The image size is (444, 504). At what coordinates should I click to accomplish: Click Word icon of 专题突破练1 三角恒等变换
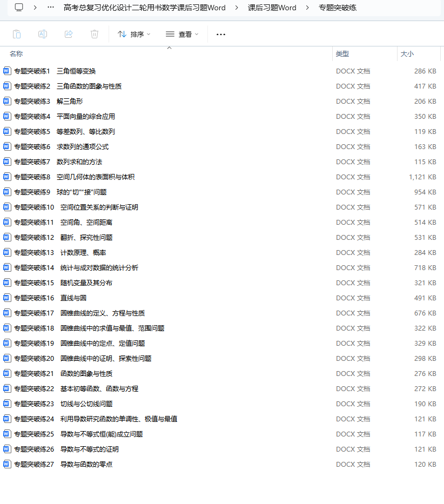7,71
